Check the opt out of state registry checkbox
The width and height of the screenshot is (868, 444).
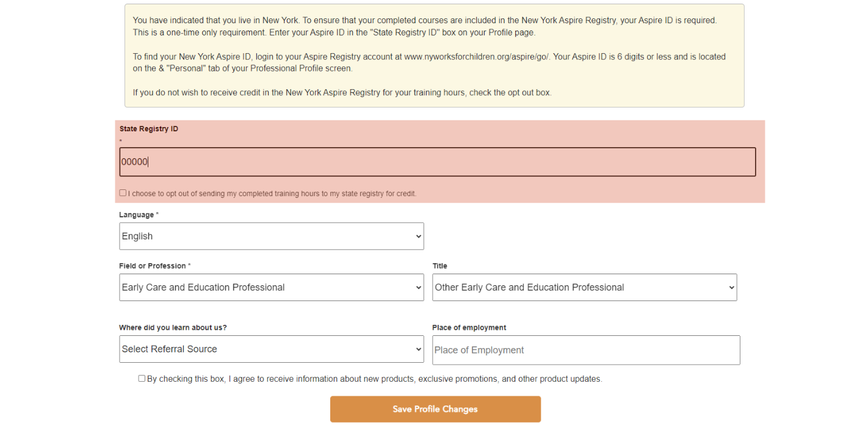point(123,193)
